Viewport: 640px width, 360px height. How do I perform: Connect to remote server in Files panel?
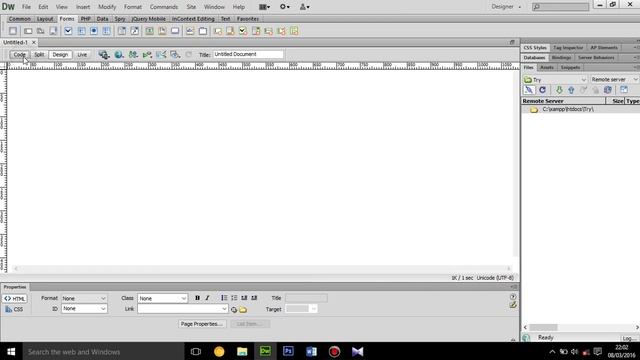529,90
